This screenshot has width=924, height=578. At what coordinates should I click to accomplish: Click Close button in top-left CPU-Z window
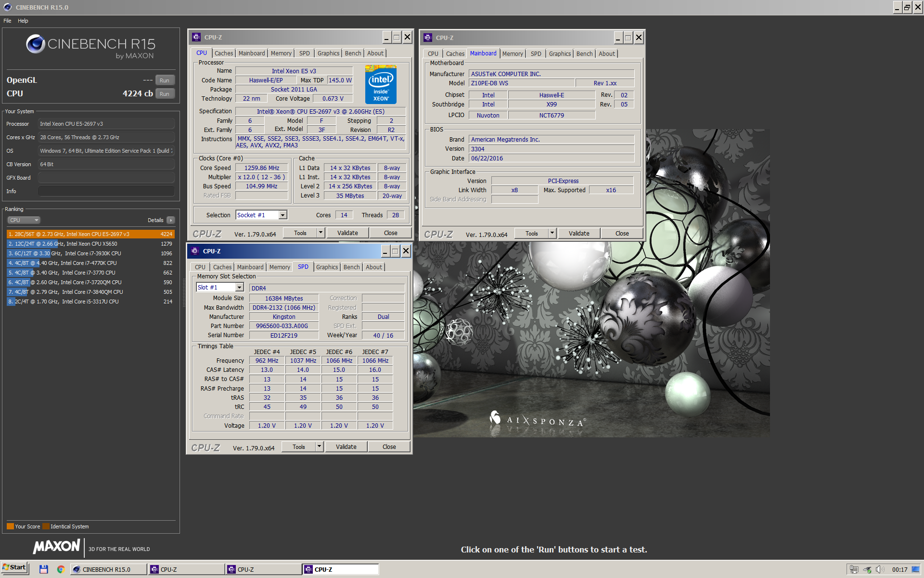tap(390, 233)
